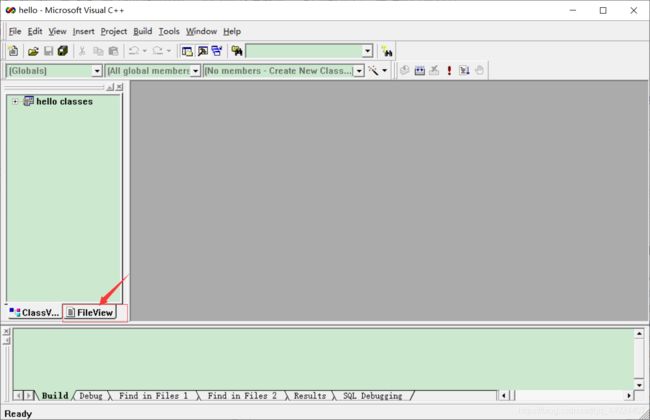Expand the hello classes tree node

tap(15, 101)
